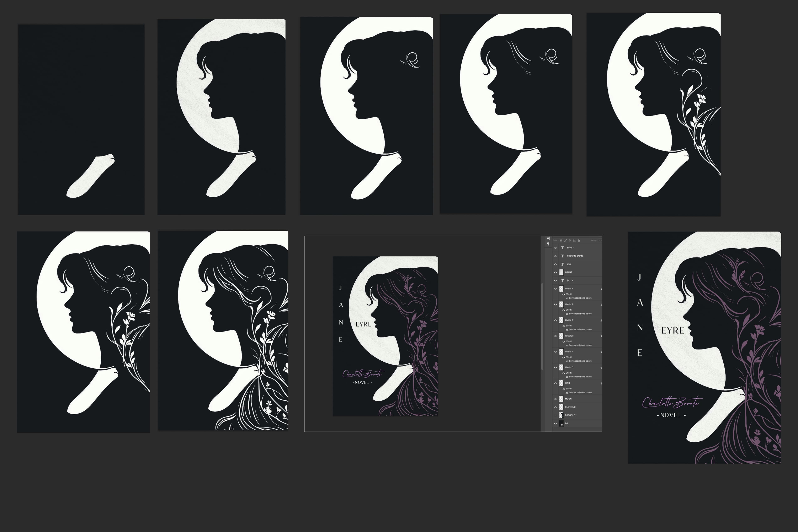Screen dimensions: 798x532
Task: Show the hidden POROFILE 1 layer
Action: [x=555, y=415]
